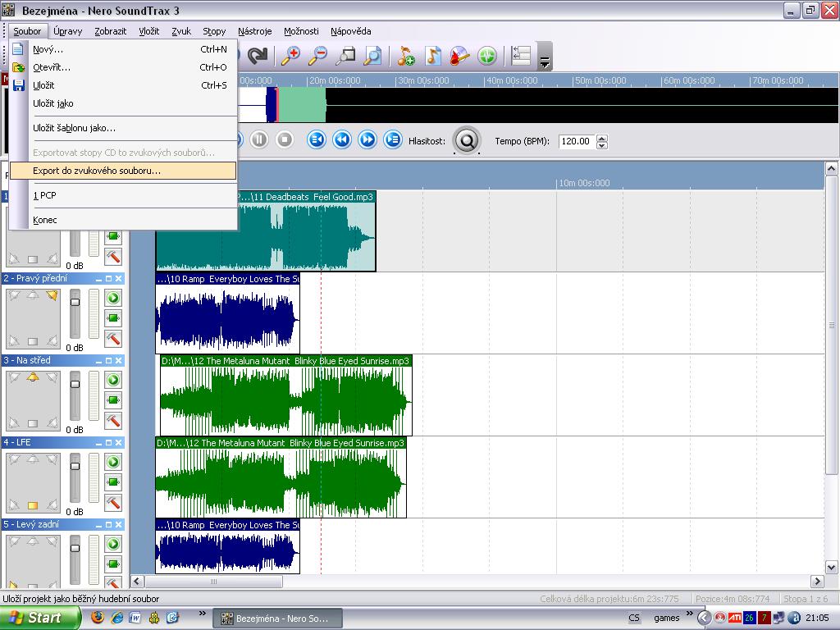Open the Úpravy menu
840x630 pixels.
tap(68, 31)
